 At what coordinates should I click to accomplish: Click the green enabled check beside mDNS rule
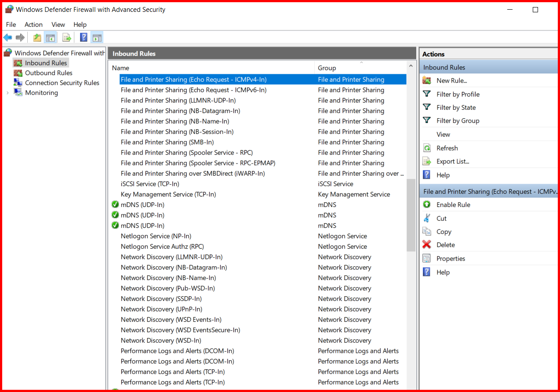click(115, 204)
